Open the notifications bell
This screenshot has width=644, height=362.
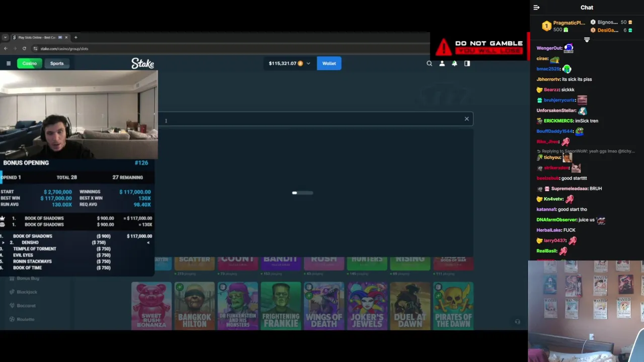tap(454, 63)
